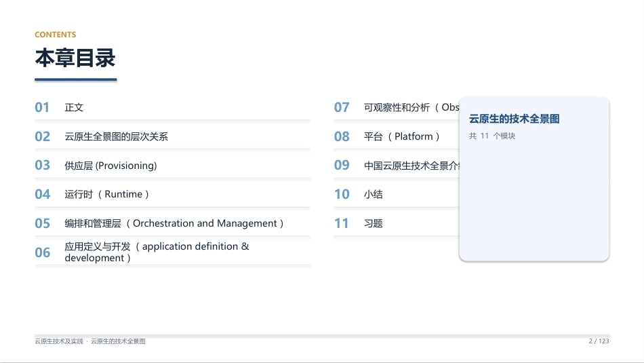
Task: Click the number 08 in contents
Action: point(342,136)
